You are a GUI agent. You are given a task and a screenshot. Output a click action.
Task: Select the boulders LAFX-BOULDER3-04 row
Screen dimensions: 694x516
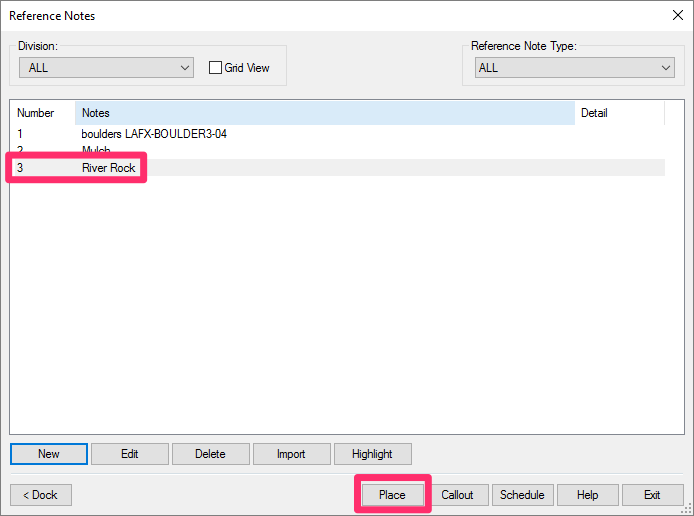click(337, 134)
